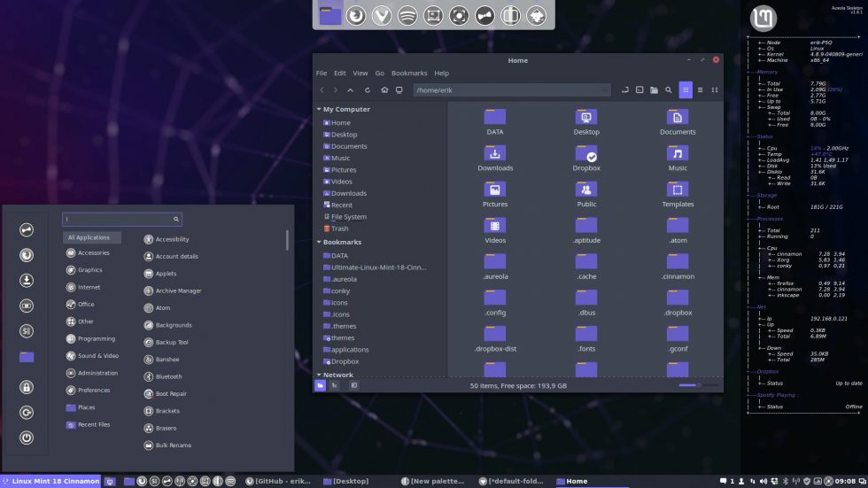The width and height of the screenshot is (868, 488).
Task: Open terminal here toolbar icon
Action: [x=639, y=89]
